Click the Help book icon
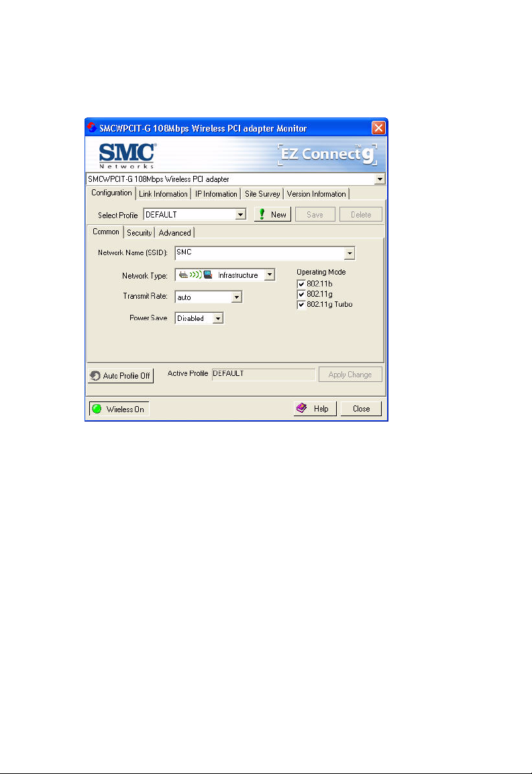Viewport: 532px width, 774px height. click(301, 407)
